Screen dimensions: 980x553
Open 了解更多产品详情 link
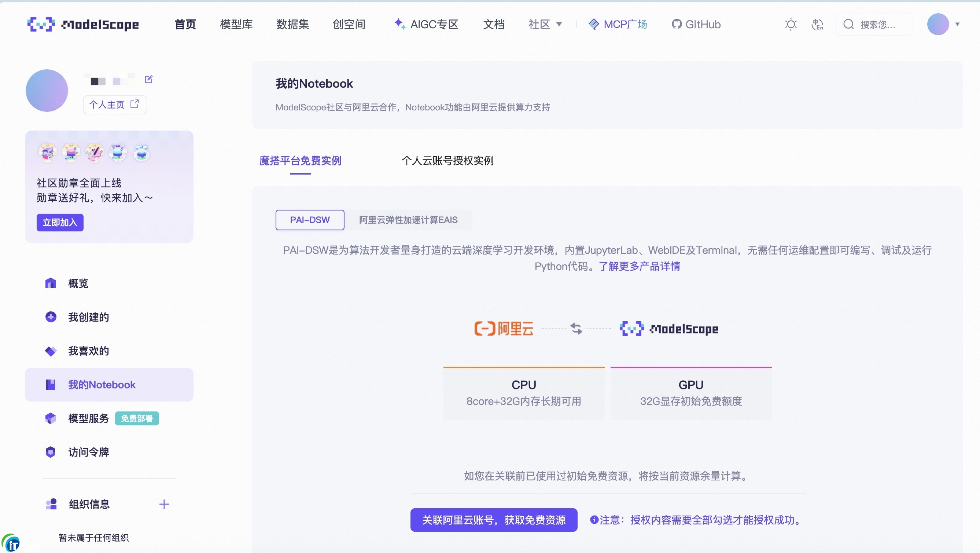pyautogui.click(x=640, y=266)
